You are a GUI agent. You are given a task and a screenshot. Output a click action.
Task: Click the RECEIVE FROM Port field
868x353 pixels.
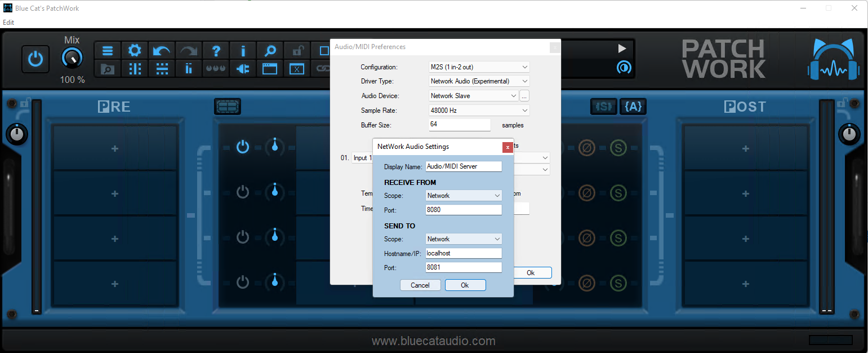click(464, 210)
